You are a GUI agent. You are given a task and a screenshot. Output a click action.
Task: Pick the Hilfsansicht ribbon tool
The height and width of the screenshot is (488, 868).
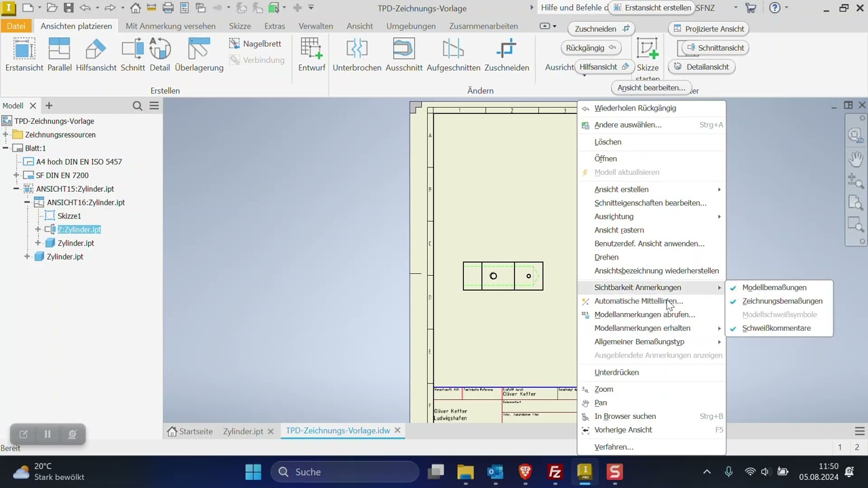coord(96,55)
